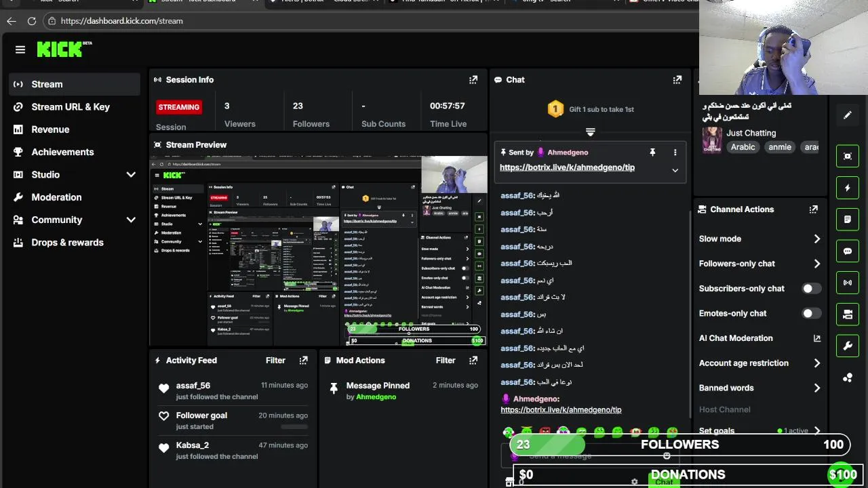This screenshot has width=868, height=488.
Task: Click the Gift 1 sub badge icon
Action: tap(555, 109)
